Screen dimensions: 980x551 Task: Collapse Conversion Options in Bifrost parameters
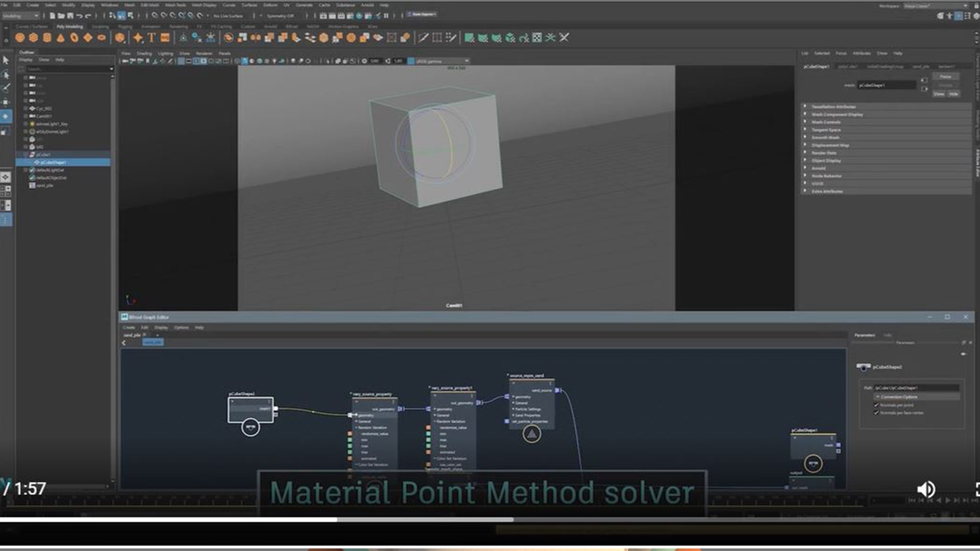(918, 397)
